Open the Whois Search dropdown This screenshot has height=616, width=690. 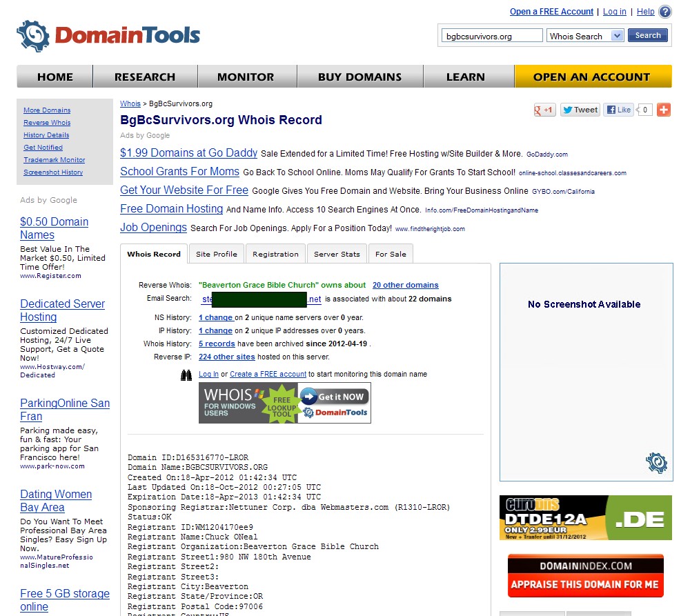(585, 36)
